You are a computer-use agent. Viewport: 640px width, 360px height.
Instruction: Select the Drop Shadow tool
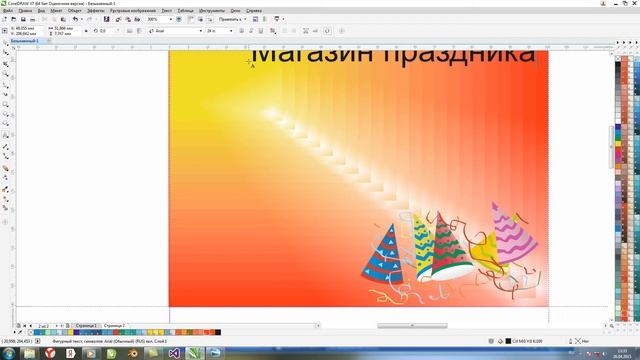tap(5, 167)
